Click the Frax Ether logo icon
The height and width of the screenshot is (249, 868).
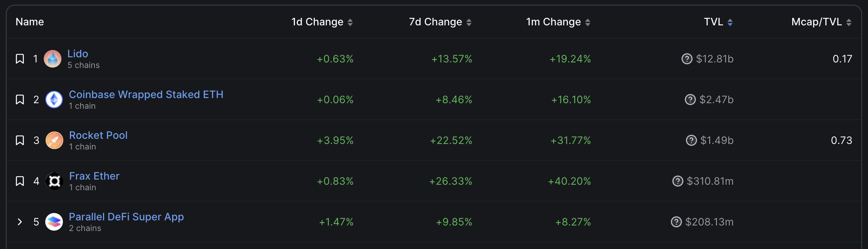(x=54, y=181)
